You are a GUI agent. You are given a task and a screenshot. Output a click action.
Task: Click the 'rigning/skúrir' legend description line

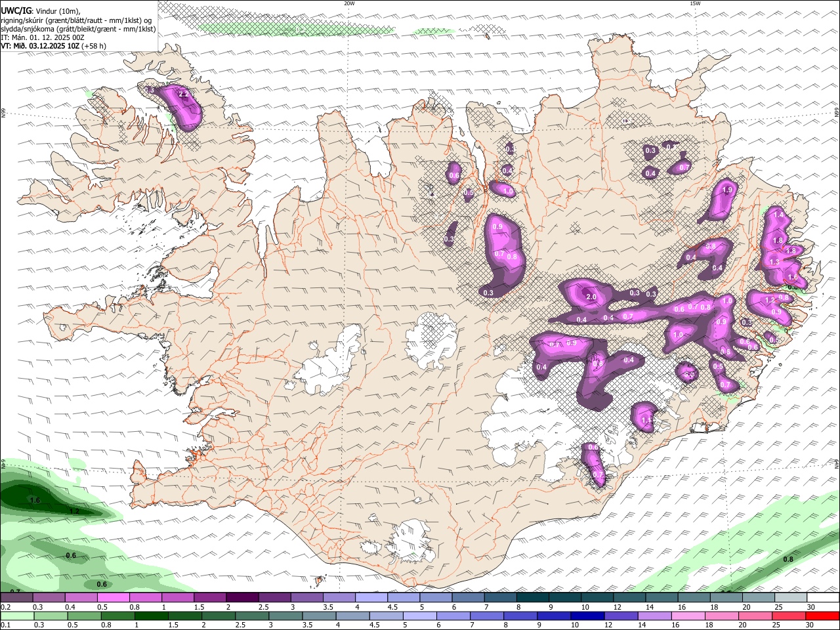76,20
